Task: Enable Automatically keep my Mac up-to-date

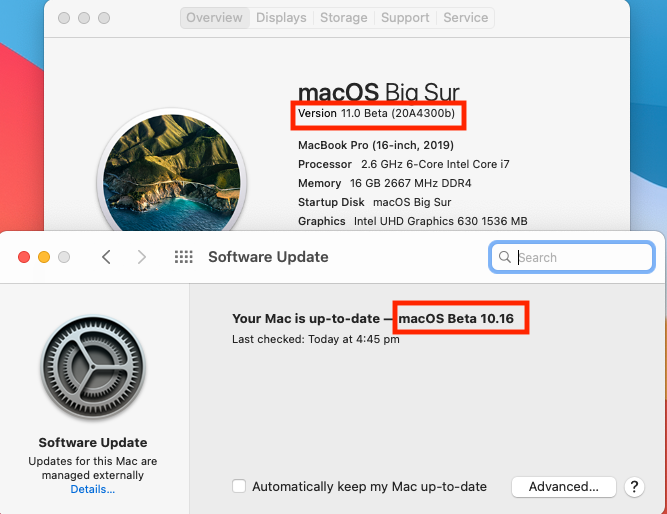Action: (x=239, y=486)
